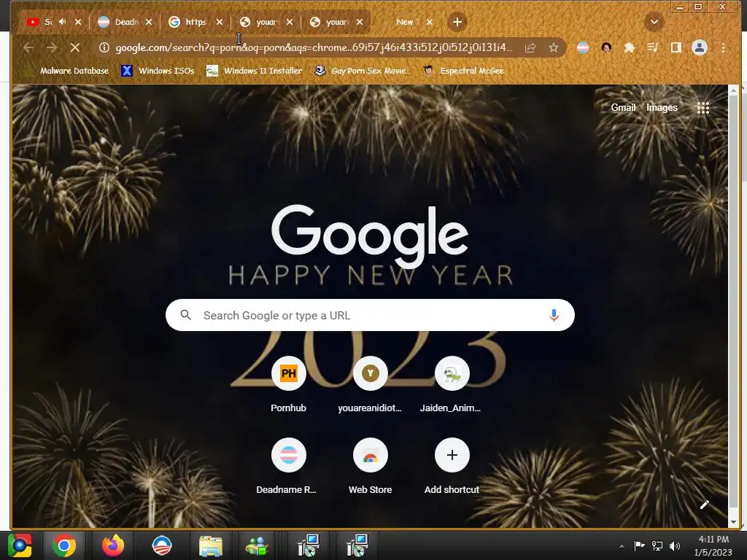Open Espectral McGee bookmark
The image size is (747, 560).
464,71
